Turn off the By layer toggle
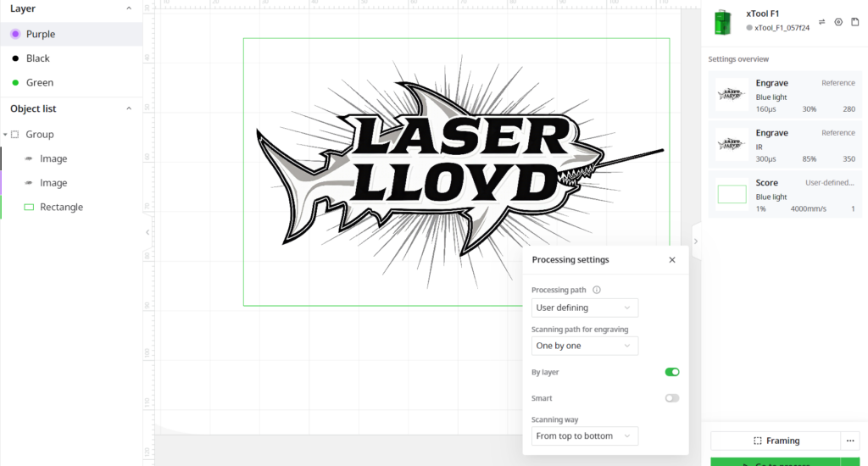This screenshot has width=868, height=466. point(672,372)
